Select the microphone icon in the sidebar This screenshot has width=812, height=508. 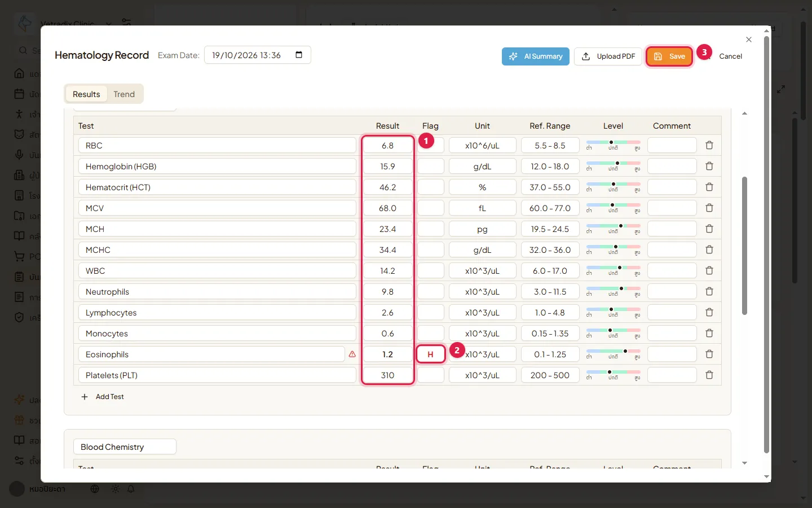point(19,155)
